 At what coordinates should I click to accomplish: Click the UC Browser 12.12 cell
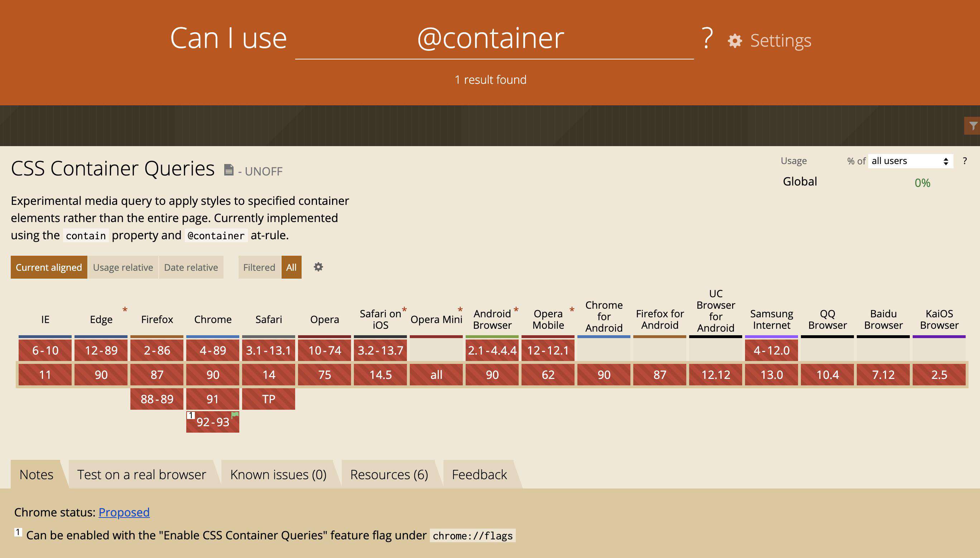[716, 374]
